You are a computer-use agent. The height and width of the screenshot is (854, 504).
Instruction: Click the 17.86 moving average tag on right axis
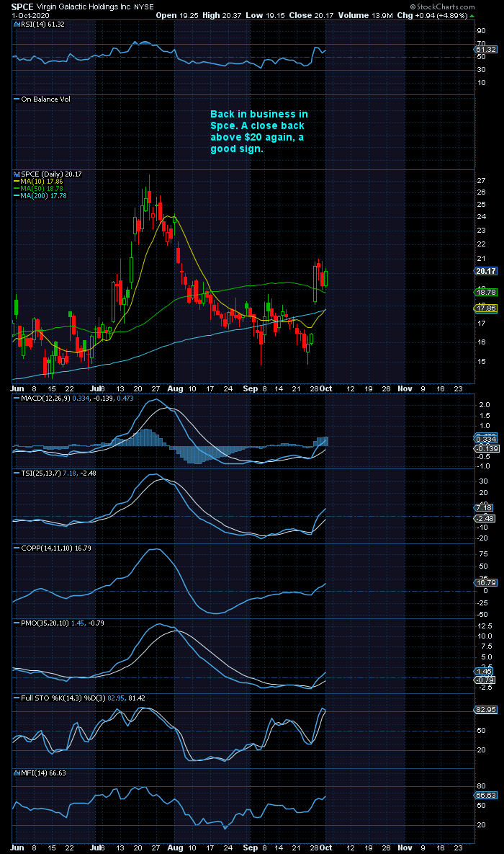coord(485,308)
